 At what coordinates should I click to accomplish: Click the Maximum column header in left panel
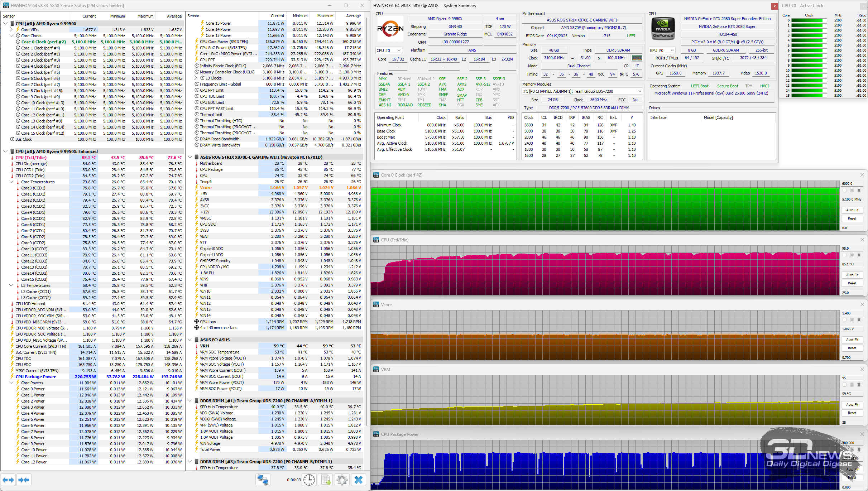tap(145, 16)
